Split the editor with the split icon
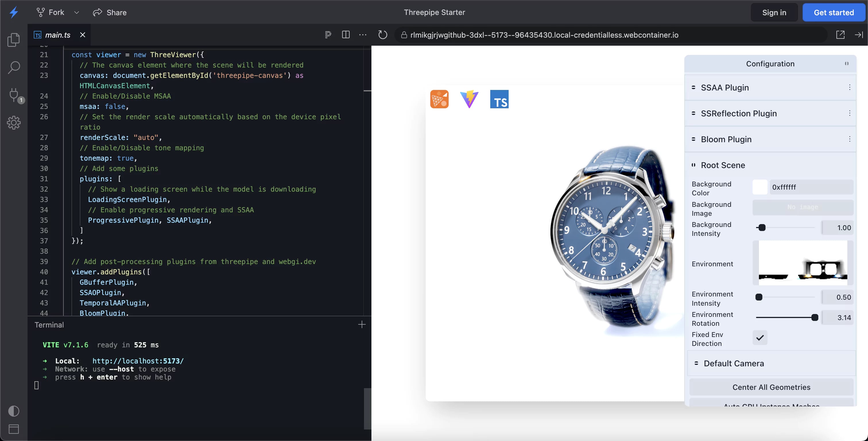The width and height of the screenshot is (868, 441). (346, 35)
